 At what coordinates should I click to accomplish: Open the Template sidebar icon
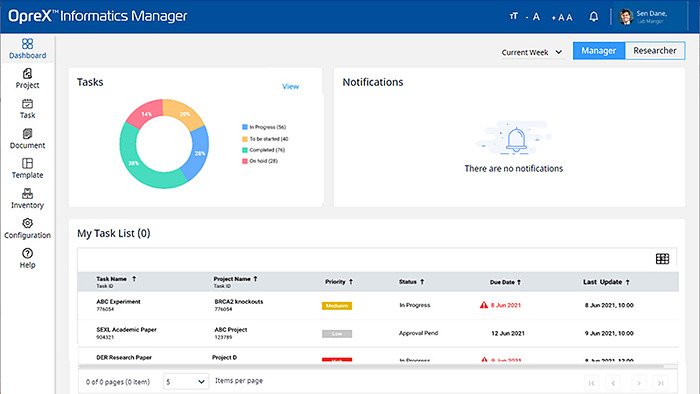27,163
